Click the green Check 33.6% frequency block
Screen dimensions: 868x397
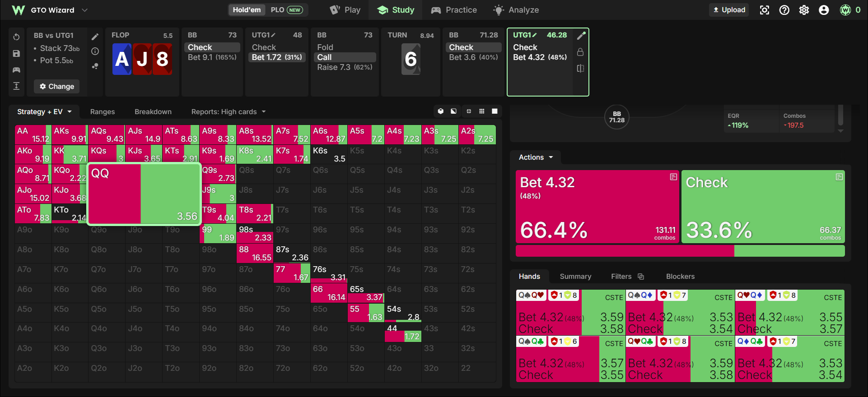[x=763, y=207]
